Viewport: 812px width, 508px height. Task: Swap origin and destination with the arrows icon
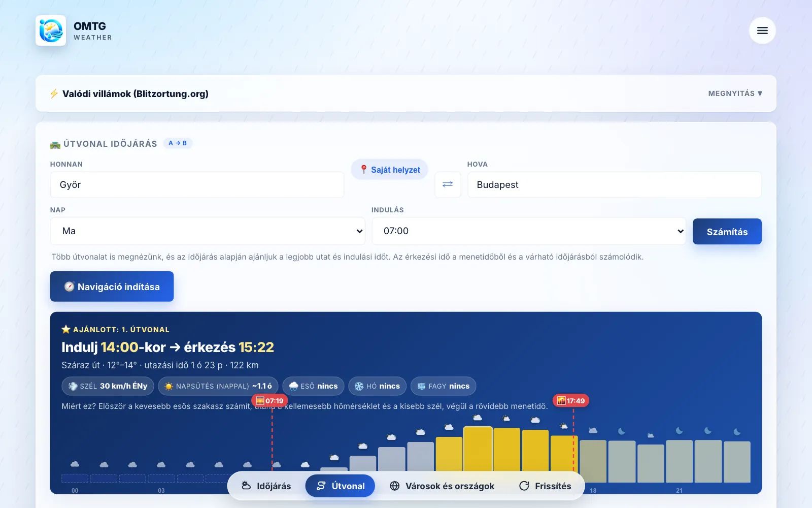point(448,184)
